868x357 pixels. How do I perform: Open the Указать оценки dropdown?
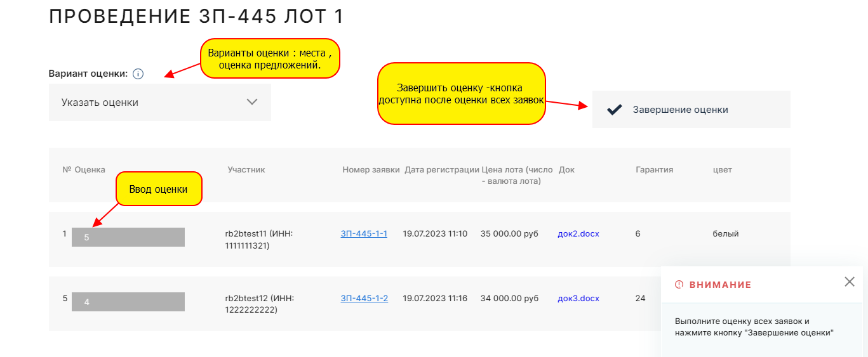(x=159, y=102)
